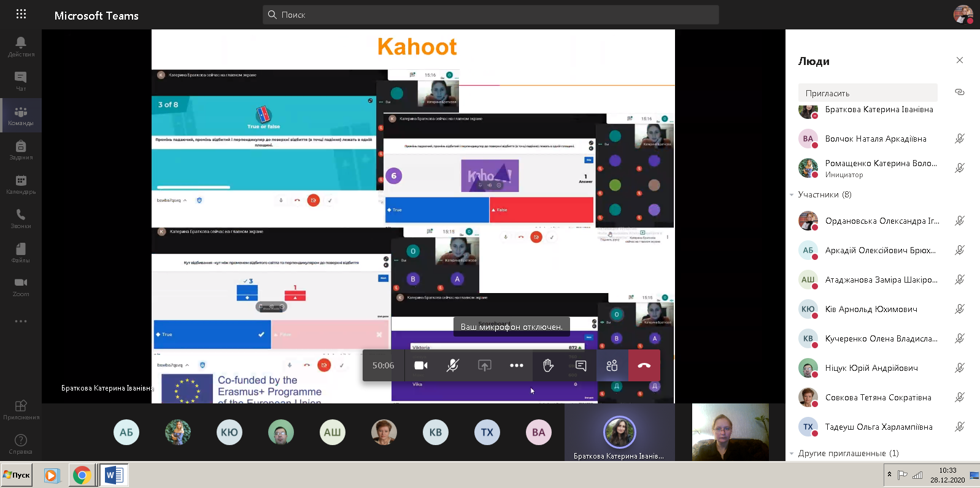Click mic icon for Ордановська Олександра
980x488 pixels.
point(960,221)
